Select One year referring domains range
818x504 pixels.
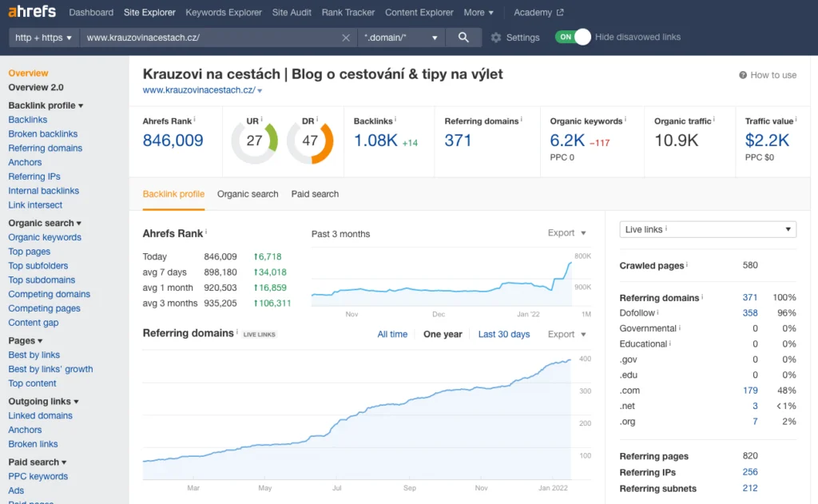tap(443, 334)
